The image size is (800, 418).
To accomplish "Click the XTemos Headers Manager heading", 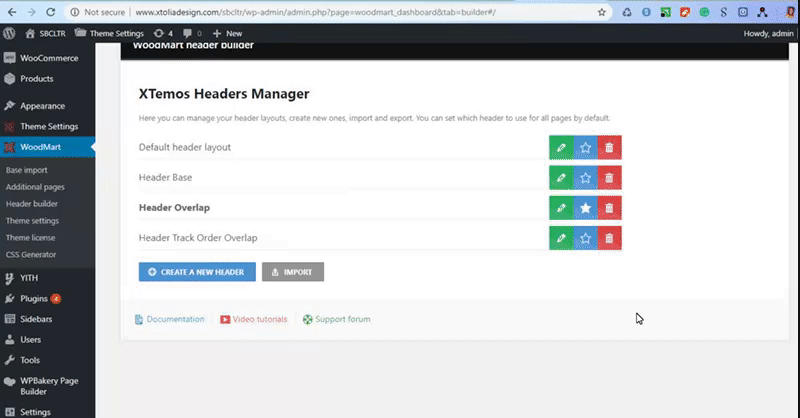I will [224, 94].
